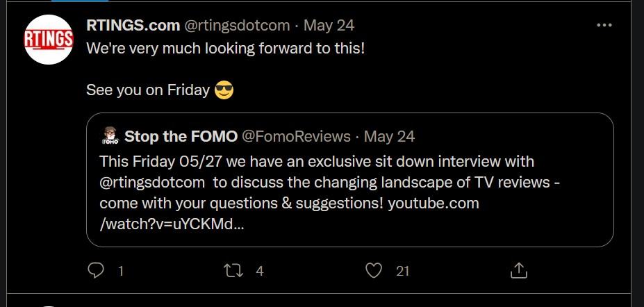The width and height of the screenshot is (644, 307).
Task: Open the @rtingsdotcom handle in tweet header
Action: (237, 26)
